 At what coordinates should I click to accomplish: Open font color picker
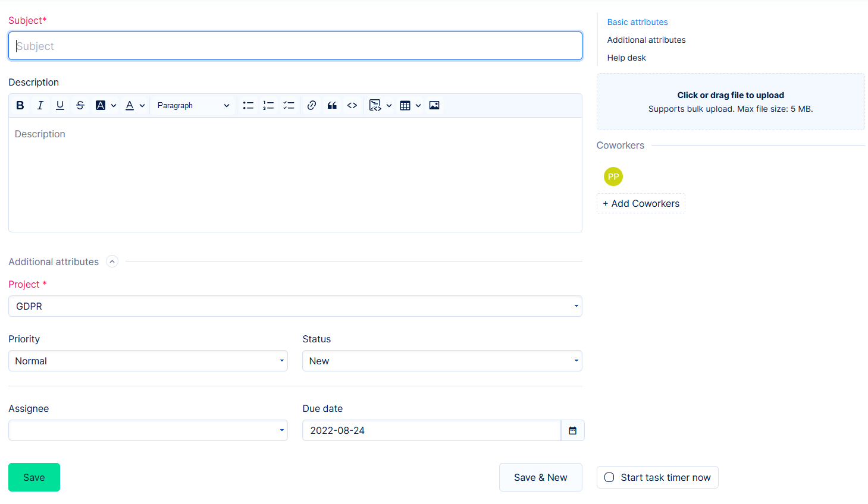[130, 105]
